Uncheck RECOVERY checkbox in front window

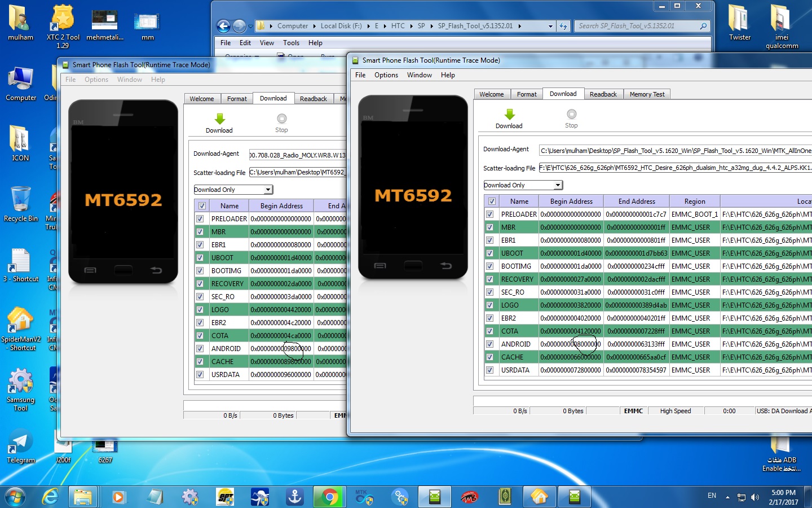click(490, 279)
